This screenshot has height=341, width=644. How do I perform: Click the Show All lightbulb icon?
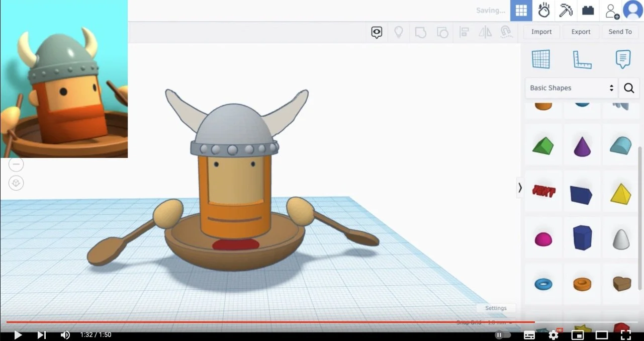pos(399,33)
